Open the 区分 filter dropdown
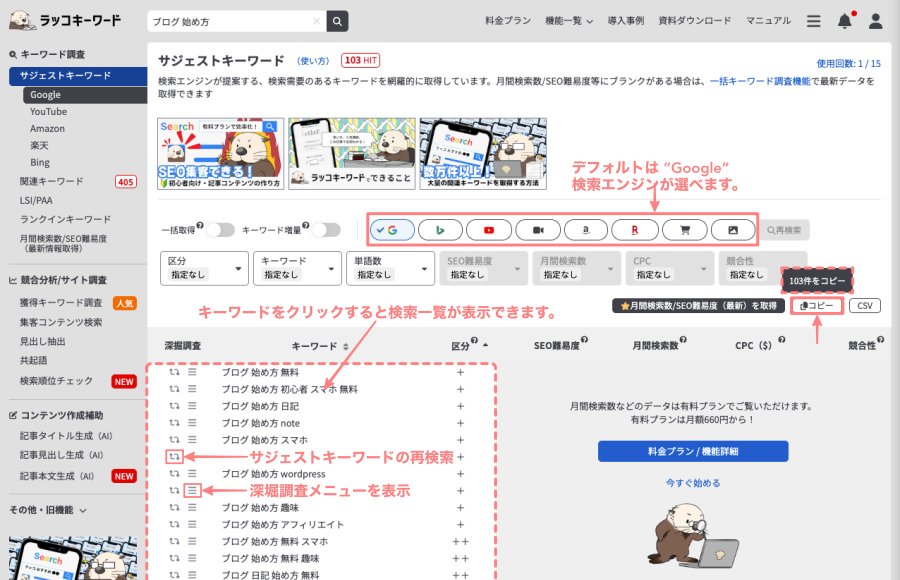Image resolution: width=900 pixels, height=580 pixels. [204, 268]
